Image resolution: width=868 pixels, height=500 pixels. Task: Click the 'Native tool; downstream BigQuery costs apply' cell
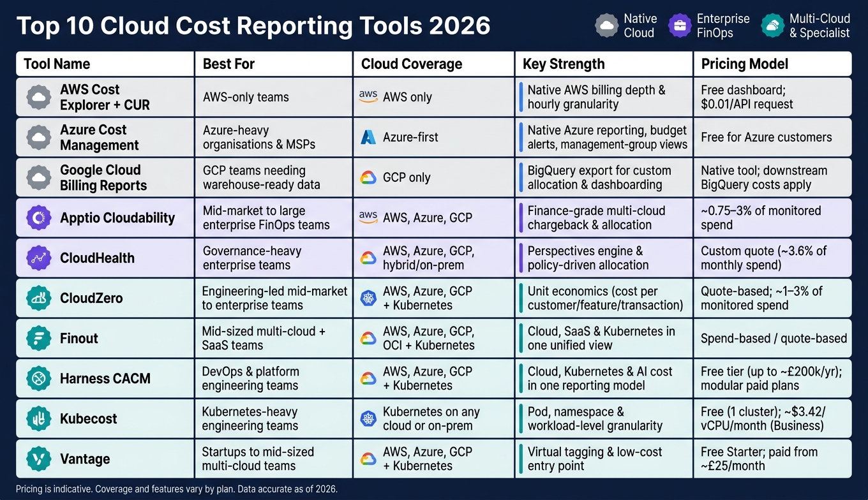click(773, 177)
